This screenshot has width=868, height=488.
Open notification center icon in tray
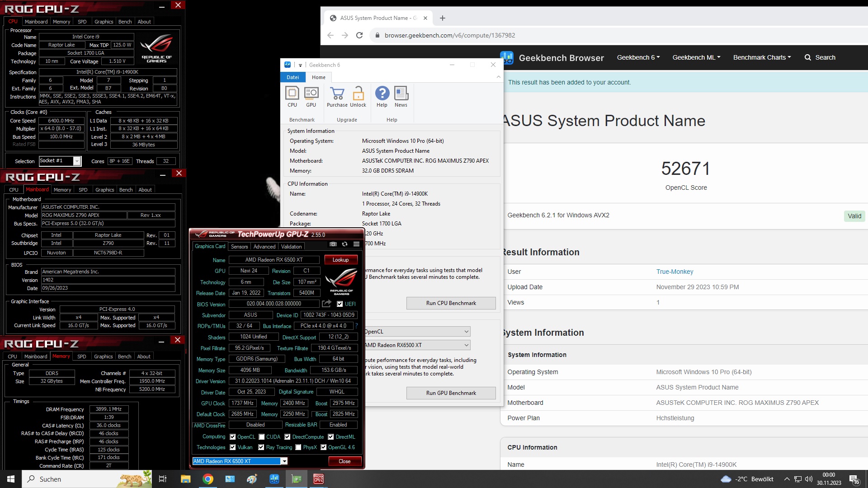coord(854,479)
